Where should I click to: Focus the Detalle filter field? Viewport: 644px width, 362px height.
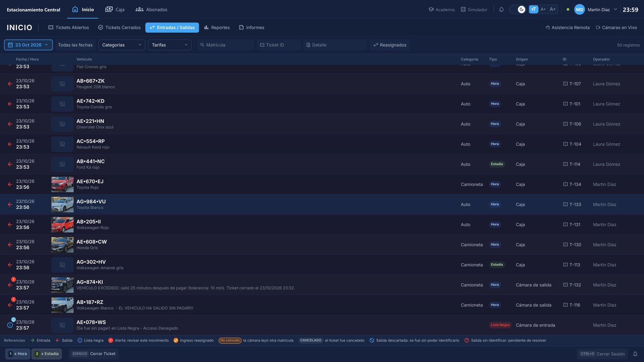click(x=335, y=45)
